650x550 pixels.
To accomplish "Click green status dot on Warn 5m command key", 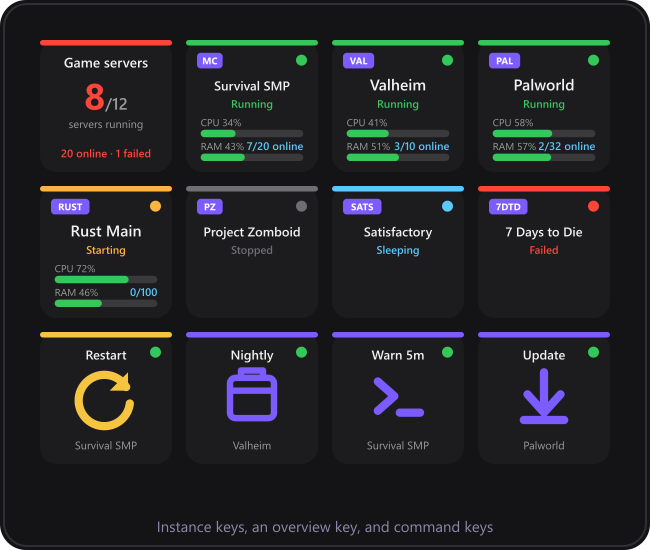I will pos(447,352).
